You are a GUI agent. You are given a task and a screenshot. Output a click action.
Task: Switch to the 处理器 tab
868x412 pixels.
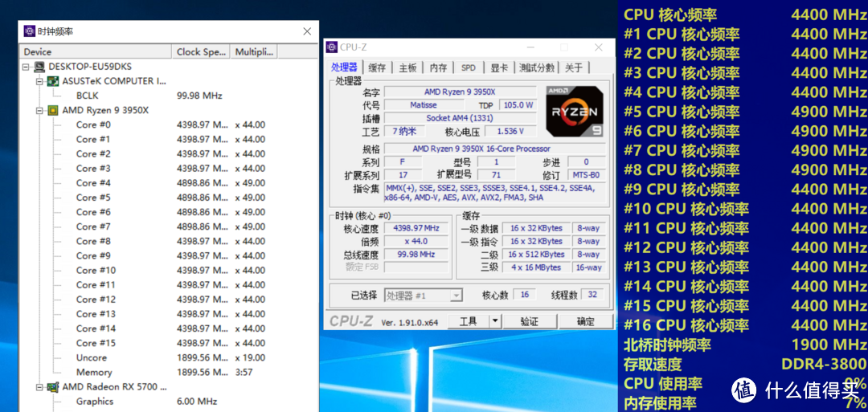pyautogui.click(x=344, y=67)
